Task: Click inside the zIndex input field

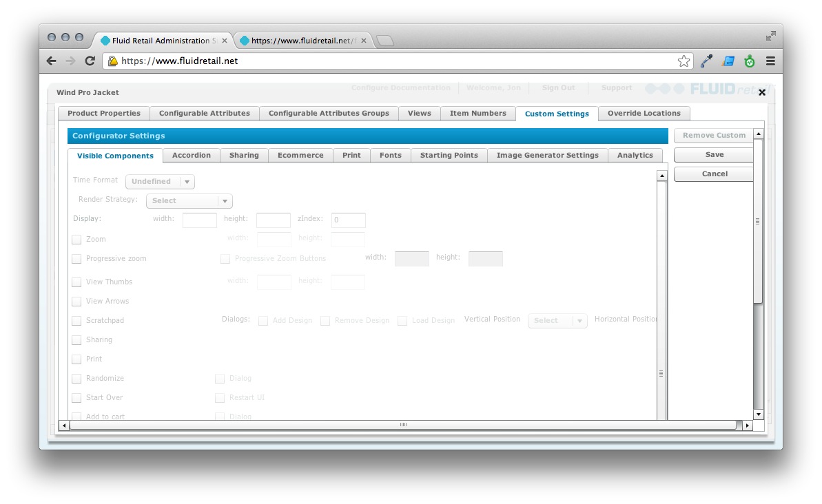Action: point(348,220)
